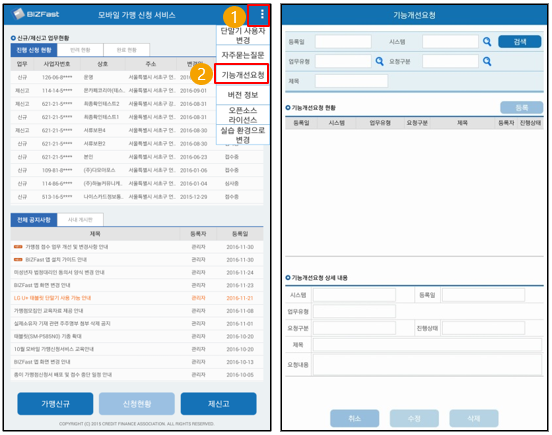
Task: Open the three-dot overflow menu
Action: [x=262, y=14]
